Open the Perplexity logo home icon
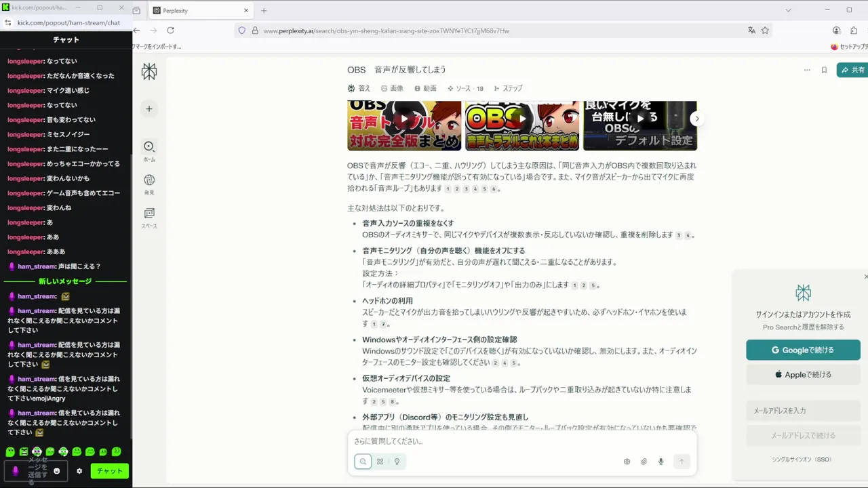The width and height of the screenshot is (868, 488). (149, 71)
